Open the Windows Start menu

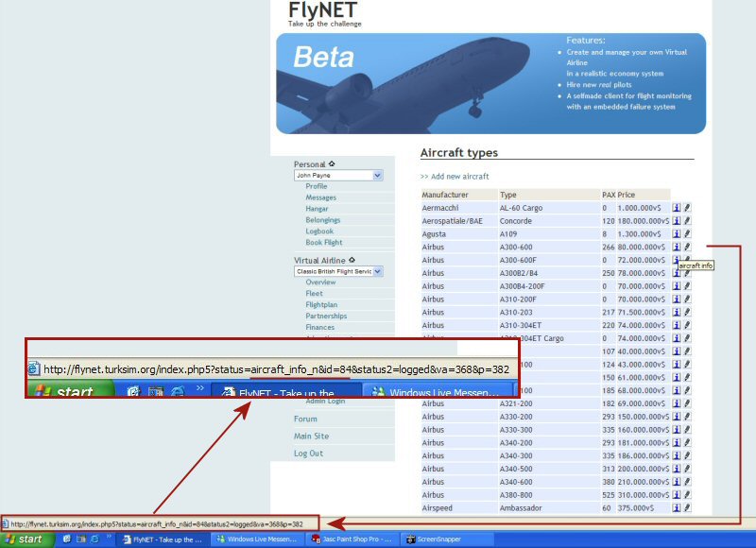[27, 539]
